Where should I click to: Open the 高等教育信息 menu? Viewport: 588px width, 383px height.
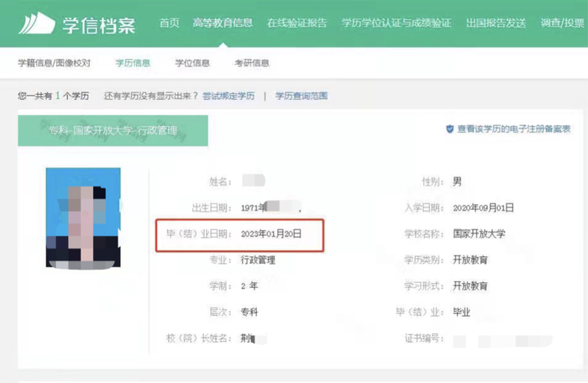[x=223, y=23]
